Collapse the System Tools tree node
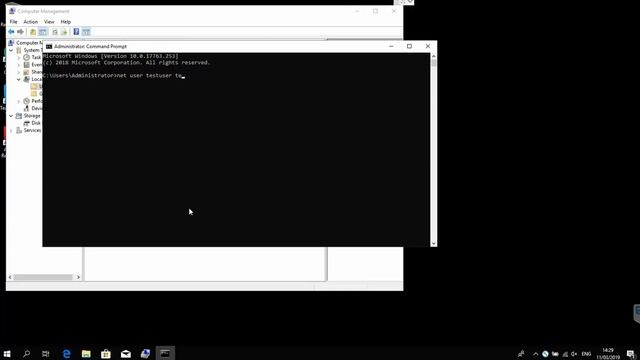This screenshot has height=360, width=640. tap(11, 50)
